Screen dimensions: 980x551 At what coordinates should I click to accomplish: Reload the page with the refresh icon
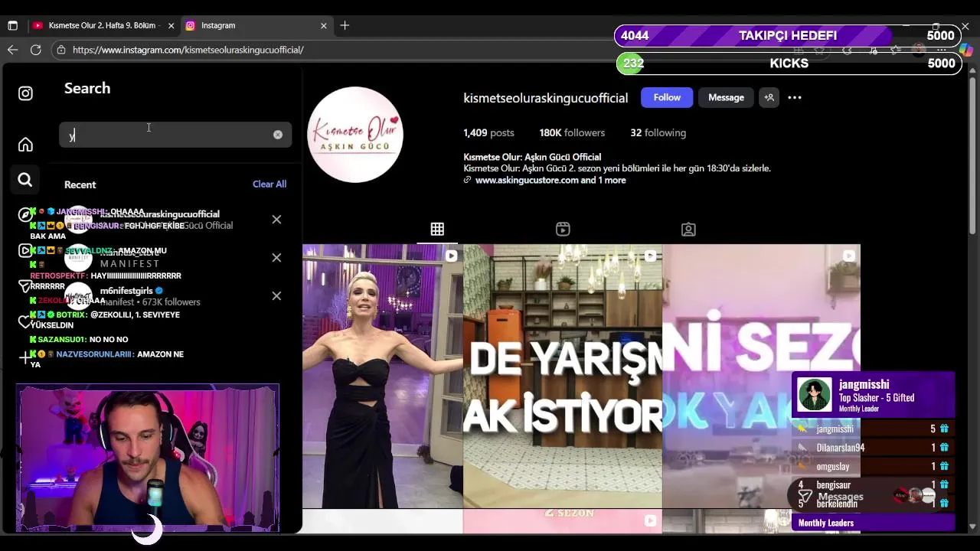36,50
